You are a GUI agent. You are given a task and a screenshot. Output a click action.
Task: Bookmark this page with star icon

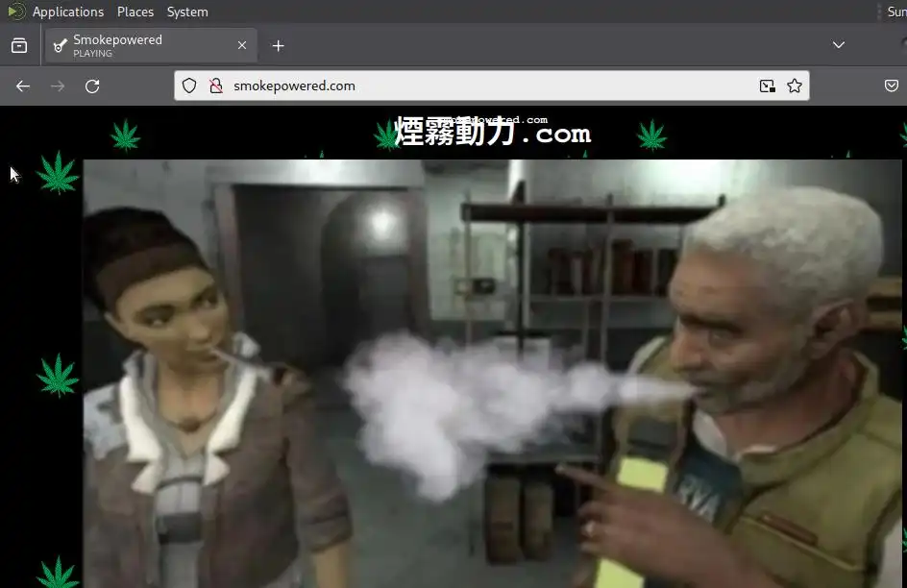tap(795, 86)
